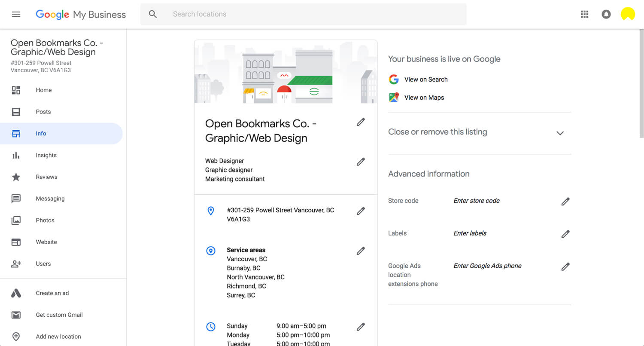Click View on Search link
Viewport: 644px width, 346px height.
click(426, 79)
